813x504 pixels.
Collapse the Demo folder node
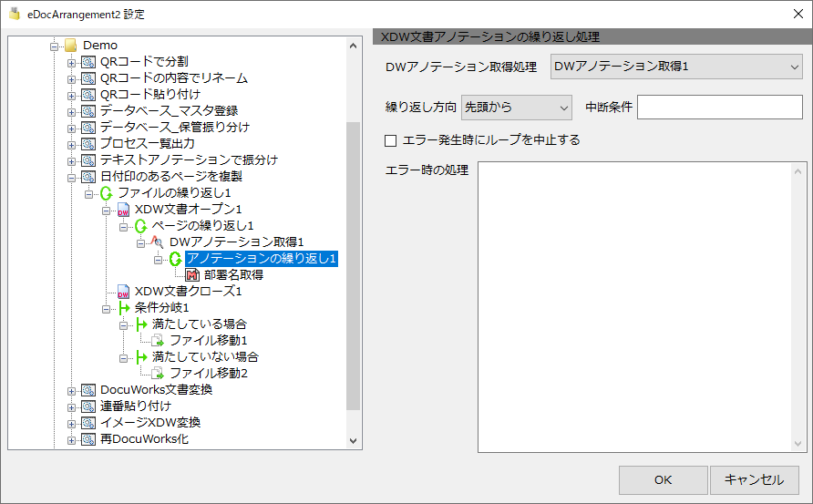tap(54, 46)
